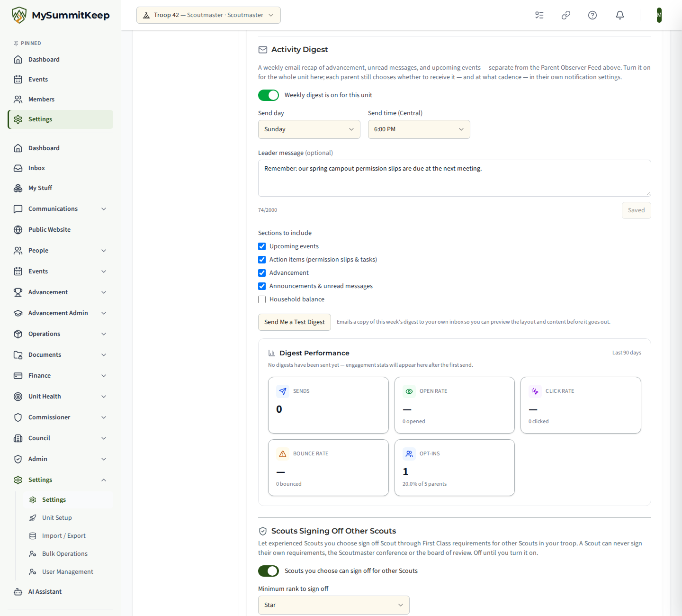Screen dimensions: 682x616
Task: Select the Settings submenu item
Action: point(68,500)
